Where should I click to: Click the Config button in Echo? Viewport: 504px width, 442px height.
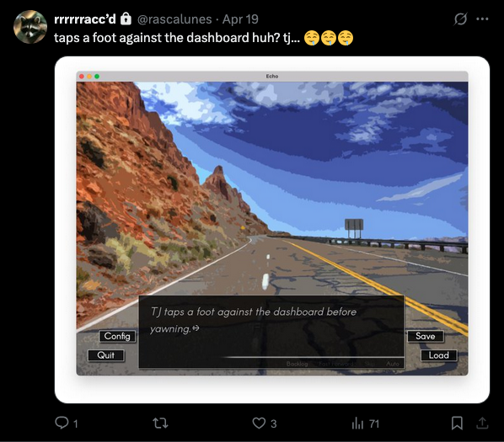[117, 336]
